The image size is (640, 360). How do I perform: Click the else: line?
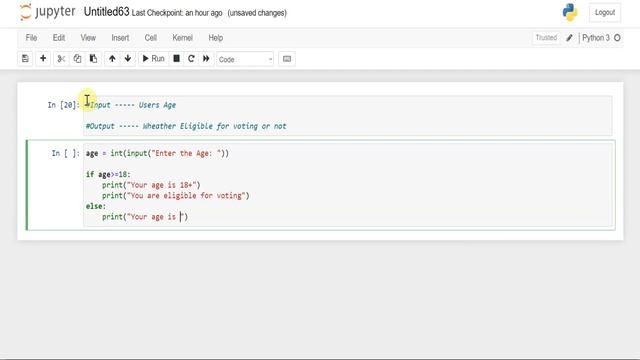[96, 206]
